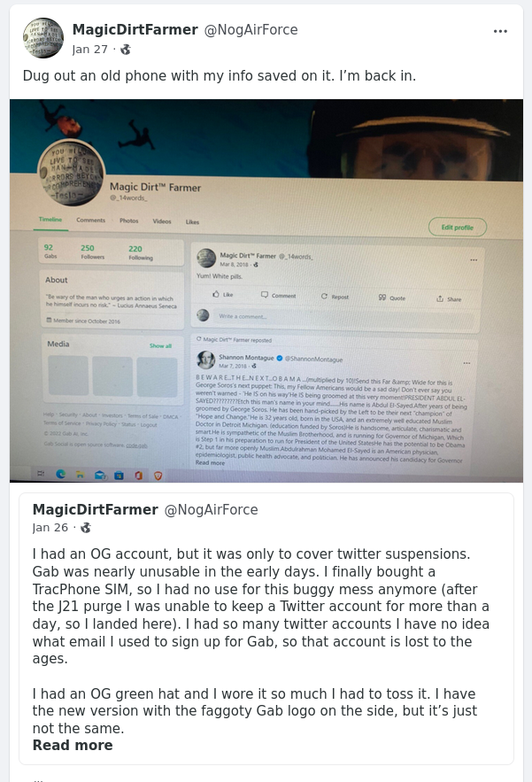This screenshot has height=782, width=532.
Task: Select the Timeline tab in the photo
Action: tap(50, 220)
